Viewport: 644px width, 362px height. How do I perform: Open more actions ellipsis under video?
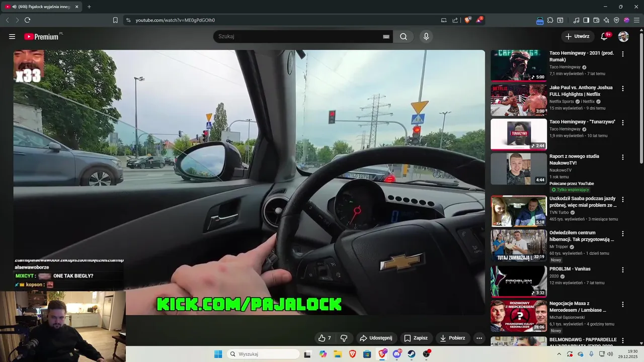(479, 338)
